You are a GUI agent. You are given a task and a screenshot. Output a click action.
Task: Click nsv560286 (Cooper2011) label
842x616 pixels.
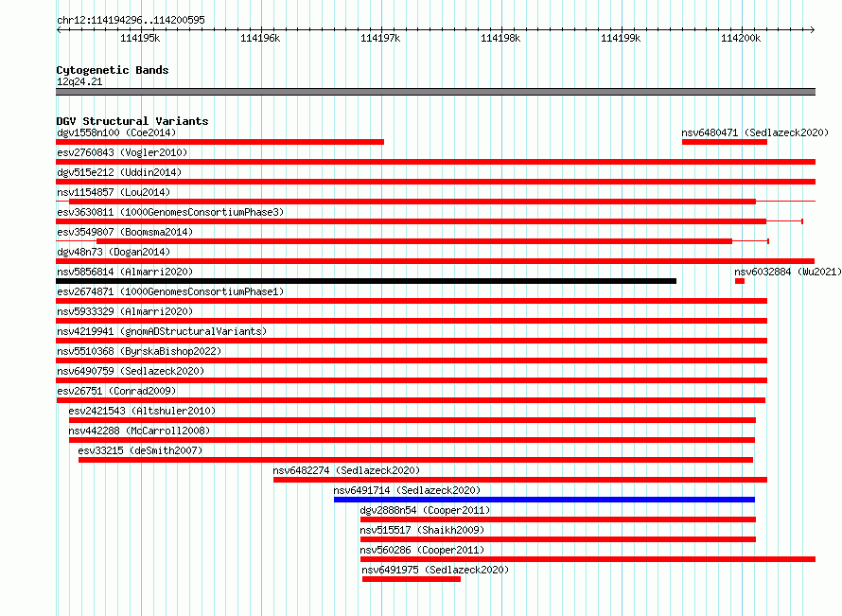[x=422, y=550]
